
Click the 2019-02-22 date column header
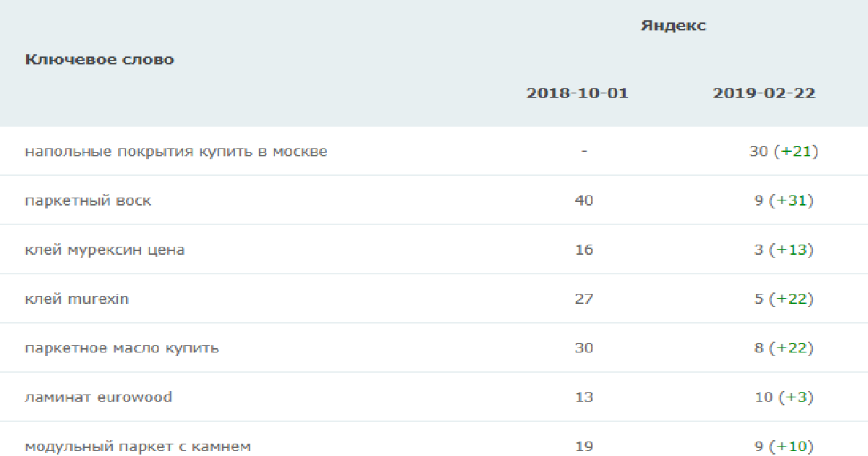click(764, 93)
